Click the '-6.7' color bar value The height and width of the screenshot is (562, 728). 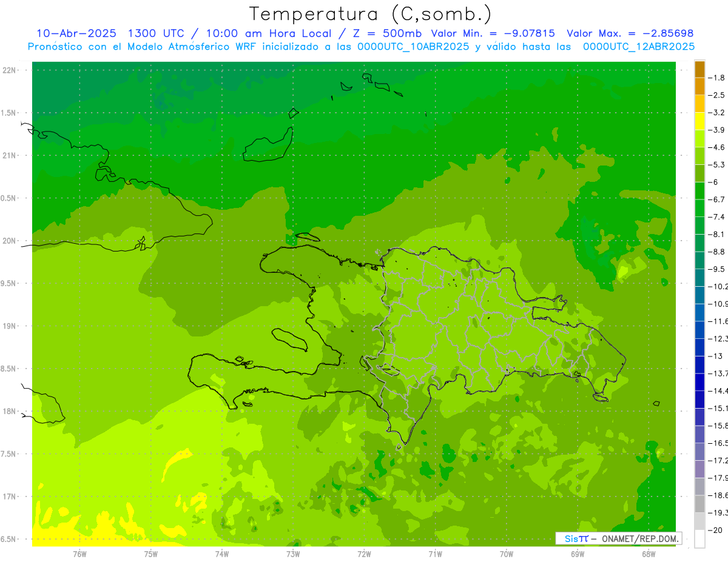pyautogui.click(x=716, y=199)
